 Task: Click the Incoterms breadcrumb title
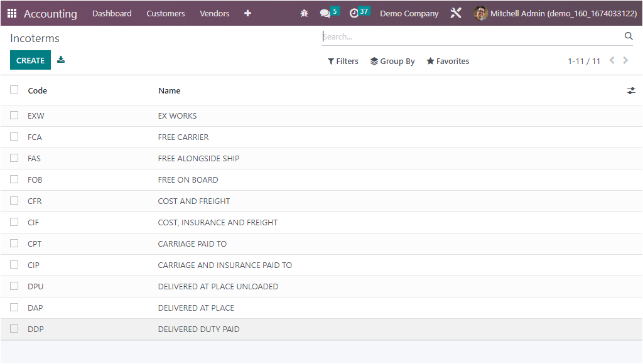pos(35,38)
